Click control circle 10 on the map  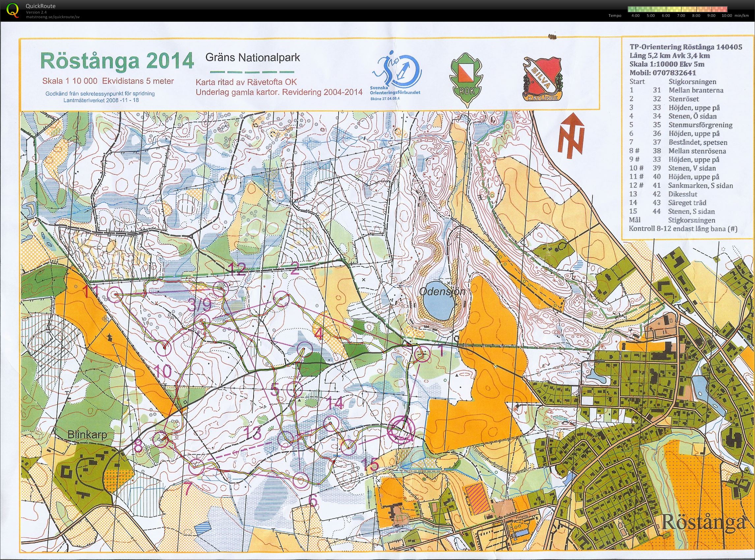click(164, 348)
